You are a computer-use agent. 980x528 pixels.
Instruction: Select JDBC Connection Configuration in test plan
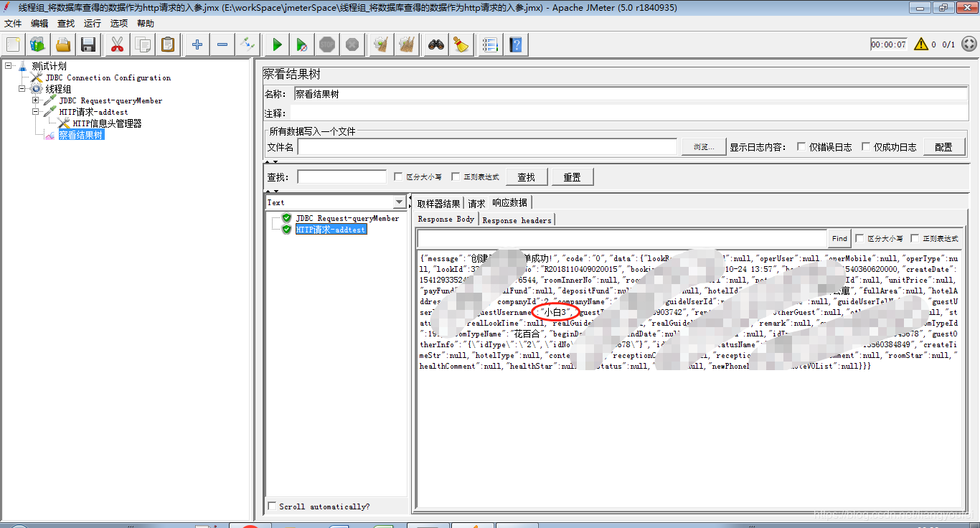(x=108, y=77)
